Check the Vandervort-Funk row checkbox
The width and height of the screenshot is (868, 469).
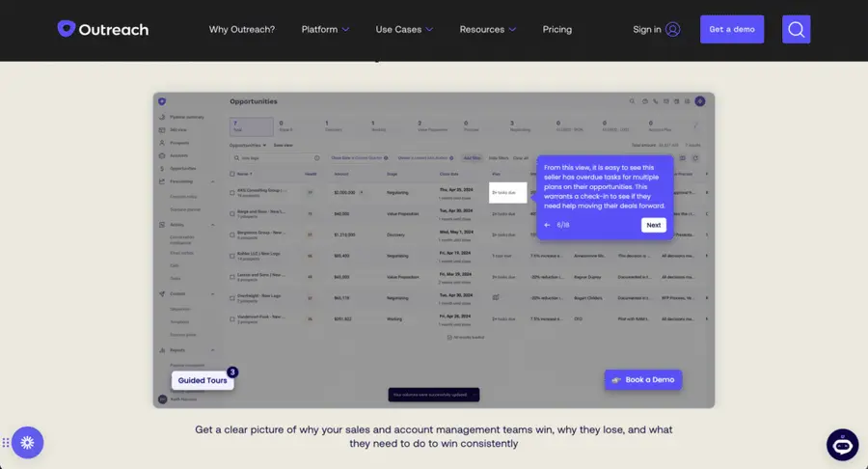(x=231, y=319)
